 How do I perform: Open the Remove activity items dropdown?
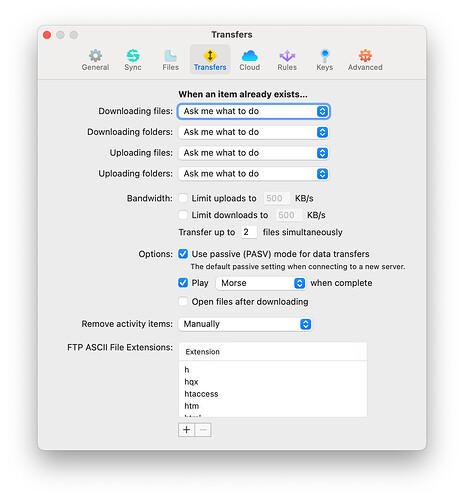coord(245,324)
